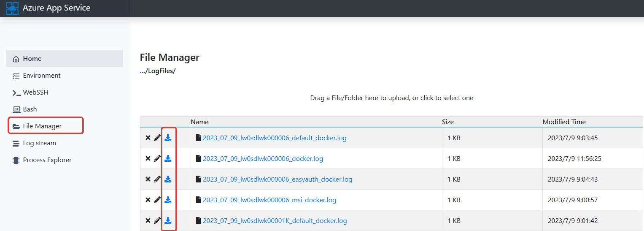
Task: Open Process Explorer from the sidebar
Action: (x=47, y=160)
